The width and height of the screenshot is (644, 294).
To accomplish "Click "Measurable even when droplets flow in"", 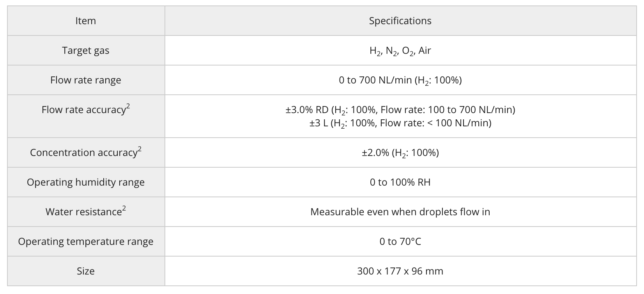I will tap(400, 212).
